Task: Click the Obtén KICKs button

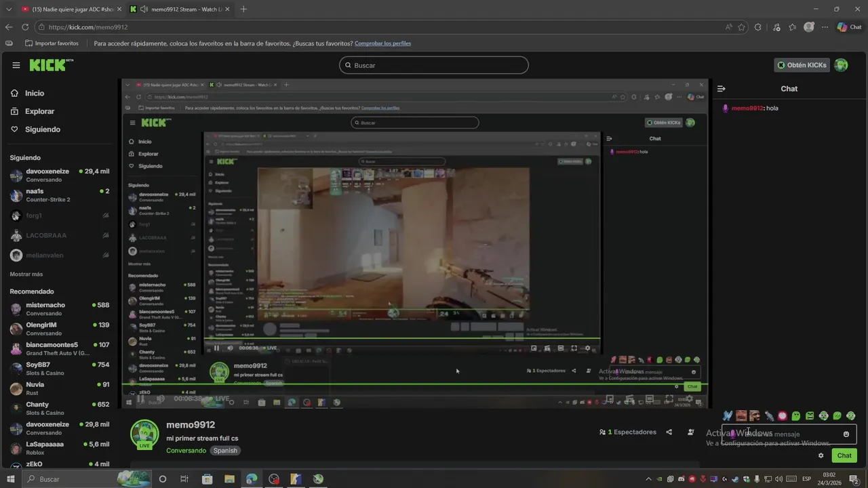Action: [802, 65]
